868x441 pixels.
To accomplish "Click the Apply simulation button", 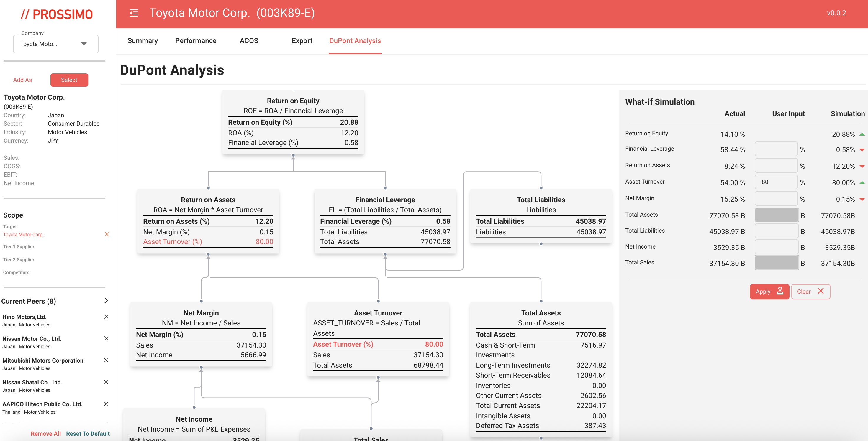I will [x=769, y=292].
